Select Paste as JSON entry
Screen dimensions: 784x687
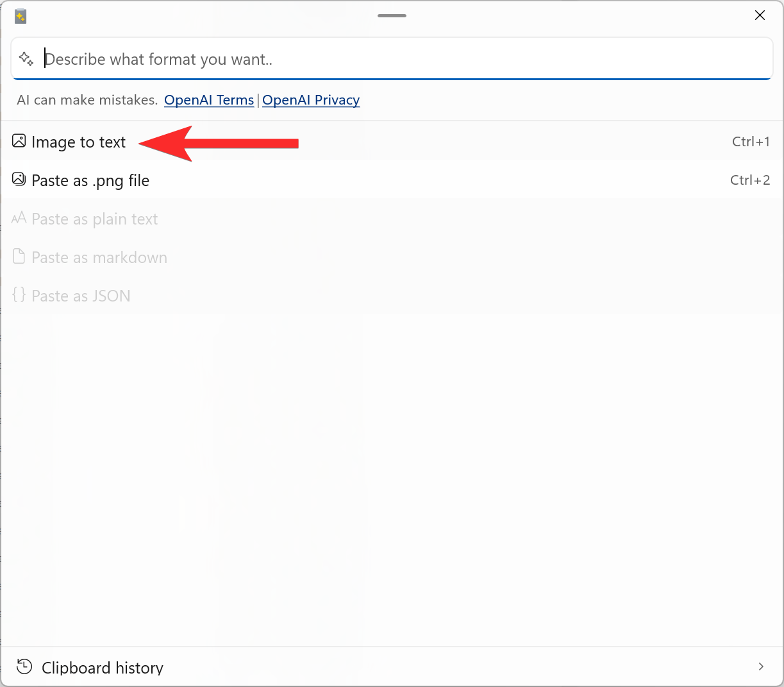(x=81, y=296)
